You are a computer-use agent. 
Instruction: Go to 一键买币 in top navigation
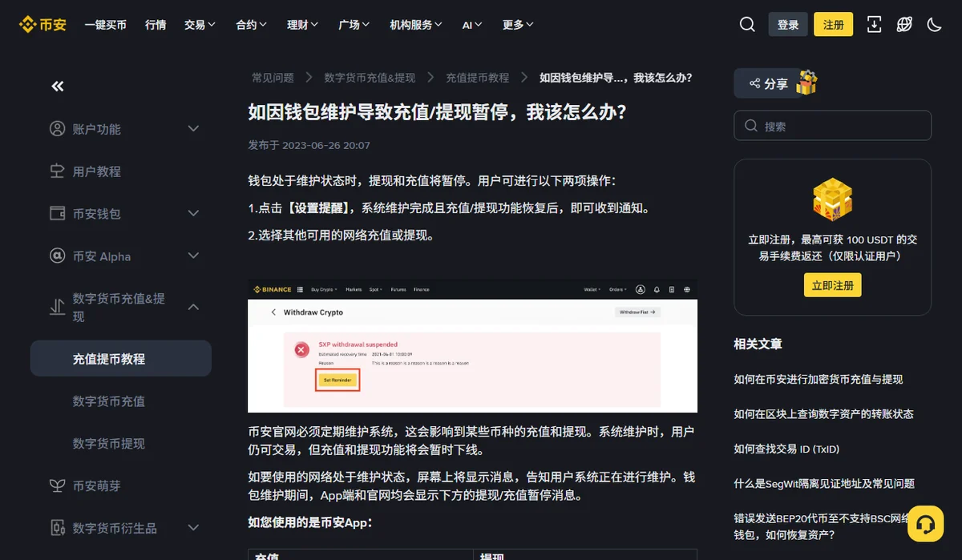[x=106, y=25]
